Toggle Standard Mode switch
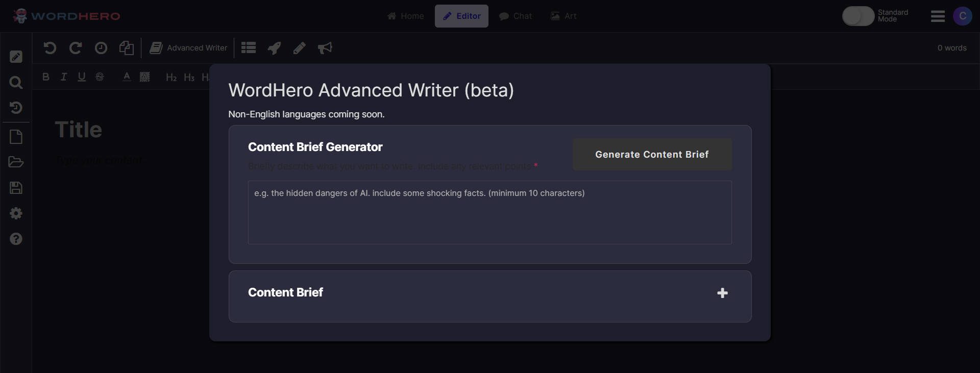980x373 pixels. point(858,16)
